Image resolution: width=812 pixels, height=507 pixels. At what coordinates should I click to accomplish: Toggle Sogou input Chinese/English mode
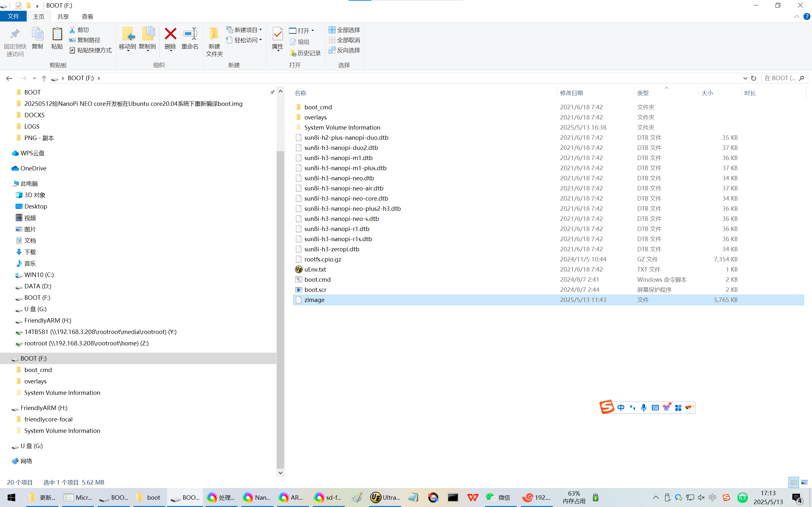click(621, 408)
